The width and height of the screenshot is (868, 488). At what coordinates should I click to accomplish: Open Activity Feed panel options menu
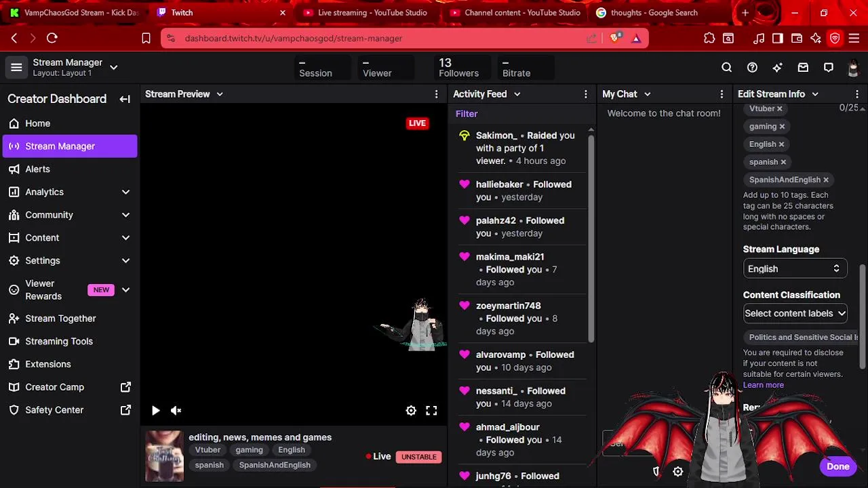pos(586,94)
